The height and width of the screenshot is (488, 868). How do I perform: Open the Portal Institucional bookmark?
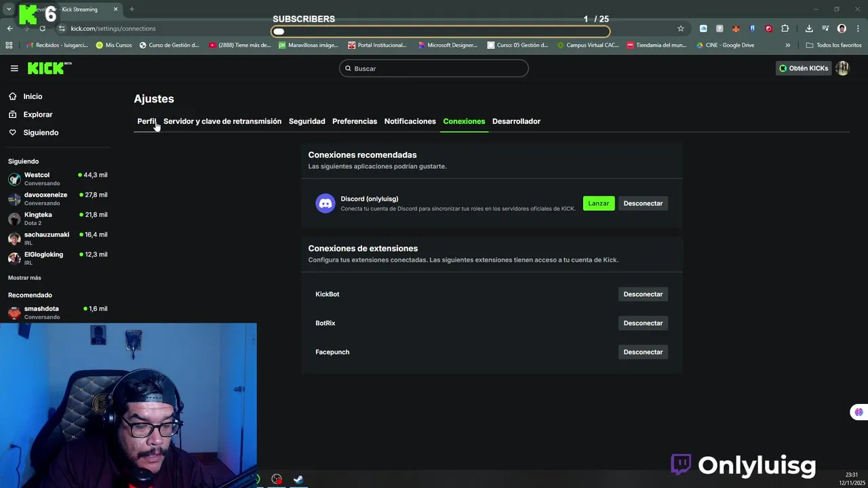coord(377,45)
